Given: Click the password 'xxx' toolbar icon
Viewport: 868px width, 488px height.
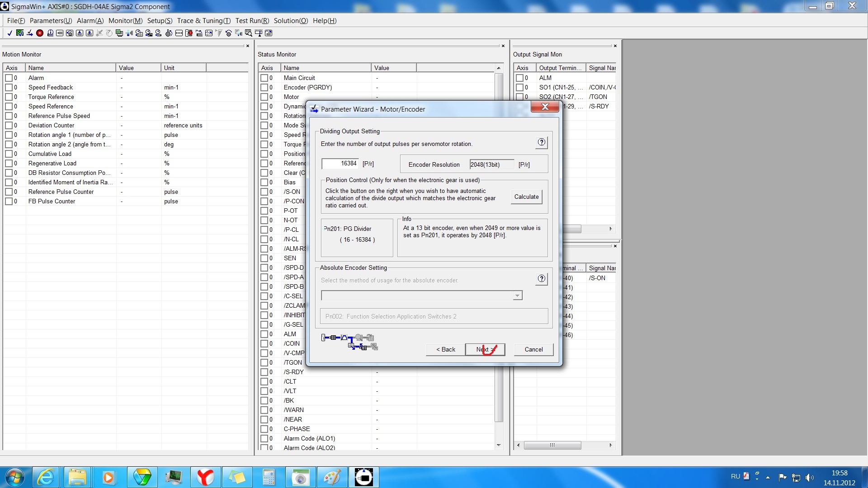Looking at the screenshot, I should [x=179, y=33].
